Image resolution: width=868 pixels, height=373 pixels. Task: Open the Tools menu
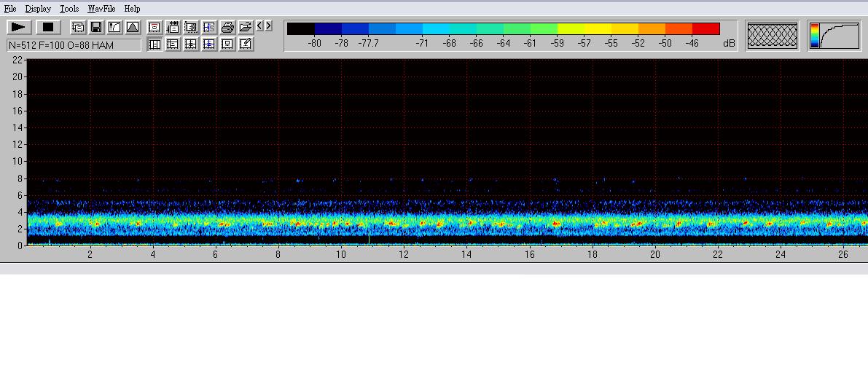(69, 9)
